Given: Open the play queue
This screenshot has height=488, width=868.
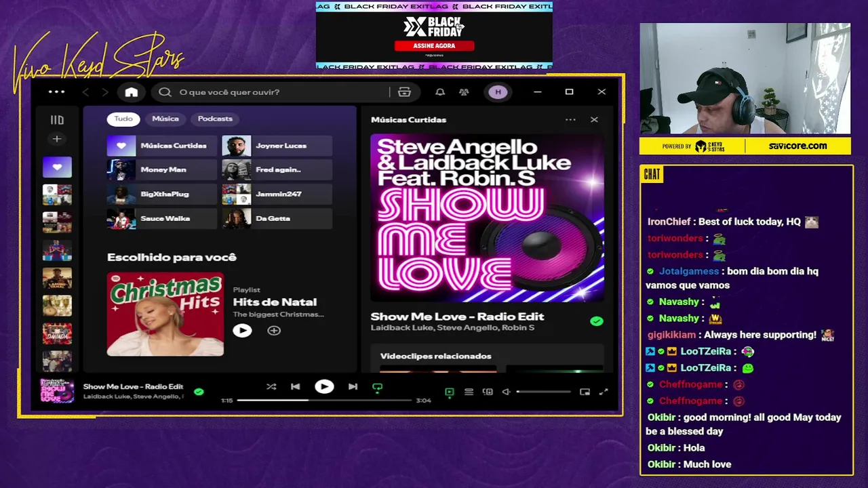Looking at the screenshot, I should [x=469, y=392].
